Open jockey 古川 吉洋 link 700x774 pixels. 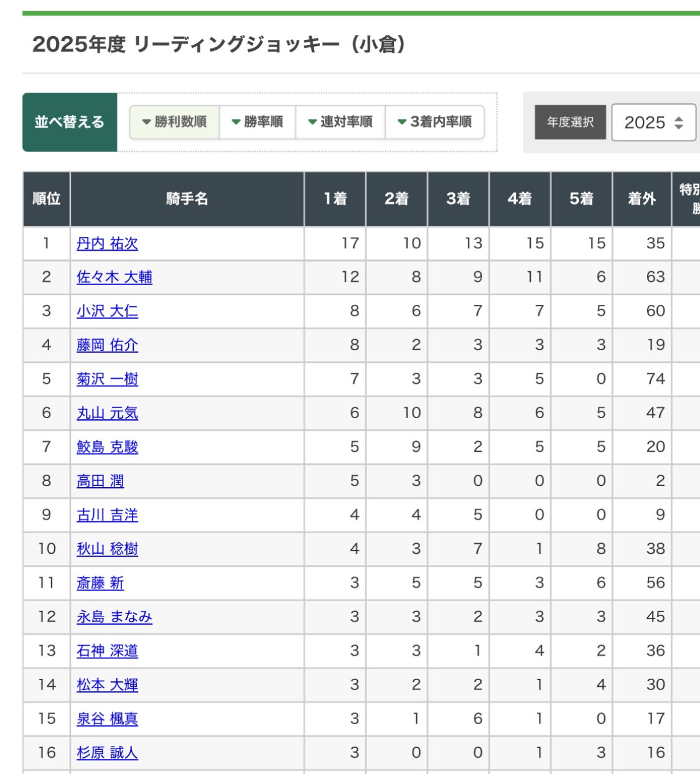[x=107, y=515]
